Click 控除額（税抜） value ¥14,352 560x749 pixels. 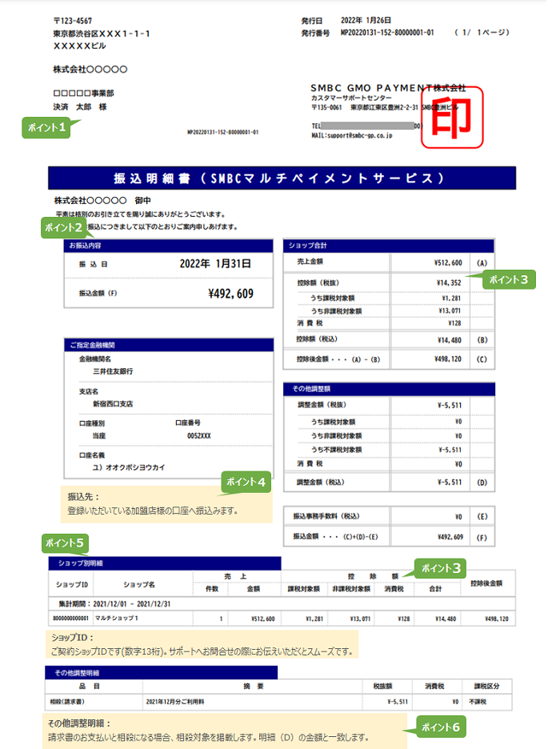pos(449,282)
